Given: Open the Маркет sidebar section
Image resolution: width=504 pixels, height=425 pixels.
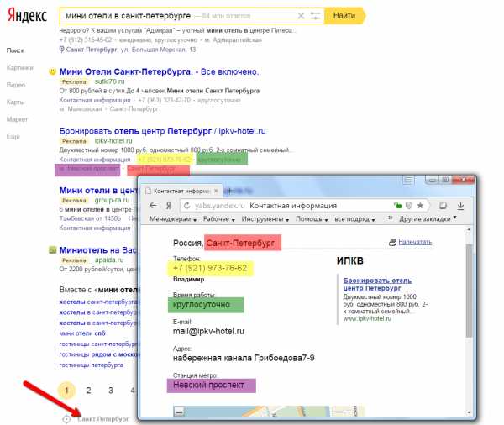Looking at the screenshot, I should pyautogui.click(x=17, y=119).
